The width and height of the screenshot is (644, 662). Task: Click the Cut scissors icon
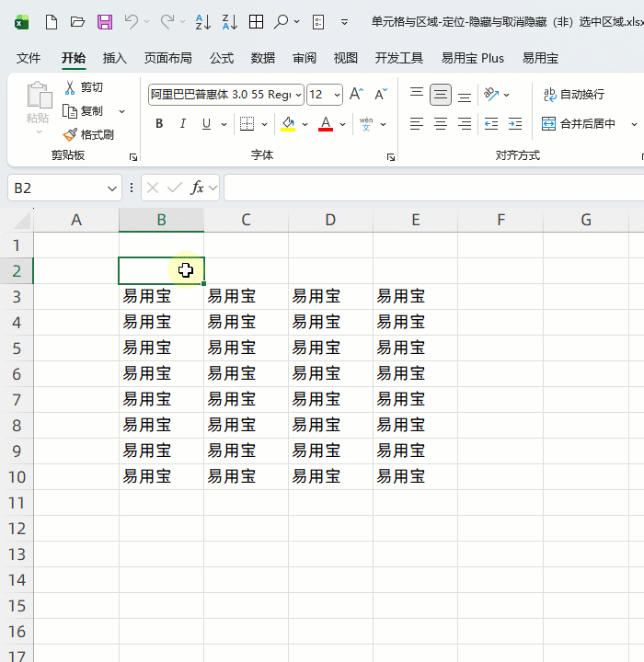coord(70,87)
